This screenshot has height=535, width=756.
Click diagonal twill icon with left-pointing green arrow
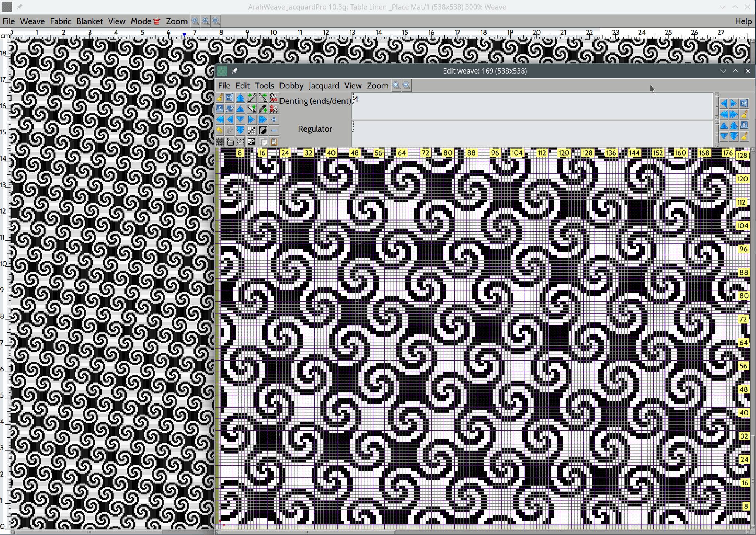click(x=263, y=98)
